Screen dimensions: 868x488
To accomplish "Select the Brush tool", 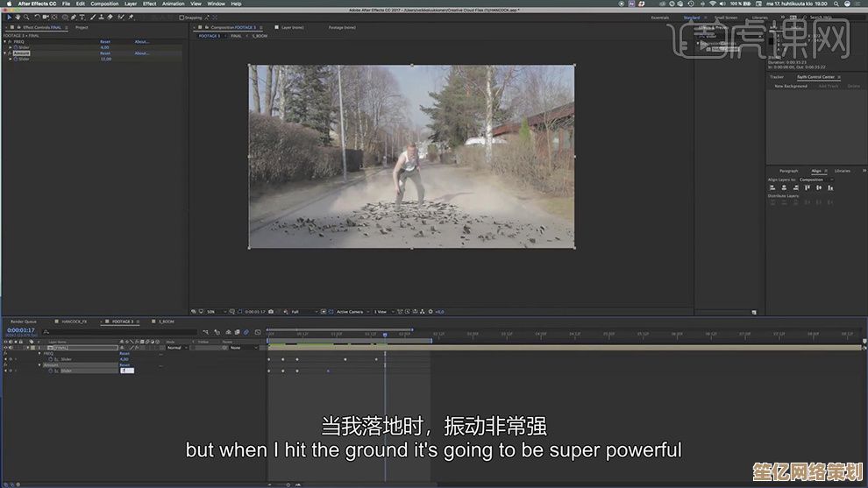I will tap(93, 18).
